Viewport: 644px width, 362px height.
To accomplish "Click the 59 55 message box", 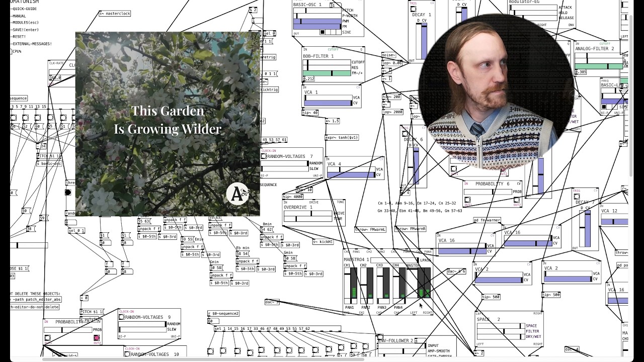I will [x=187, y=239].
